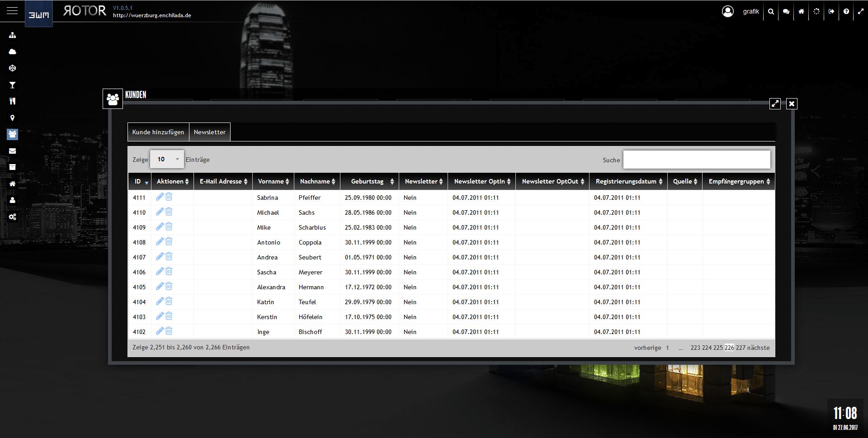The width and height of the screenshot is (868, 438).
Task: Go to page 227
Action: (x=741, y=348)
